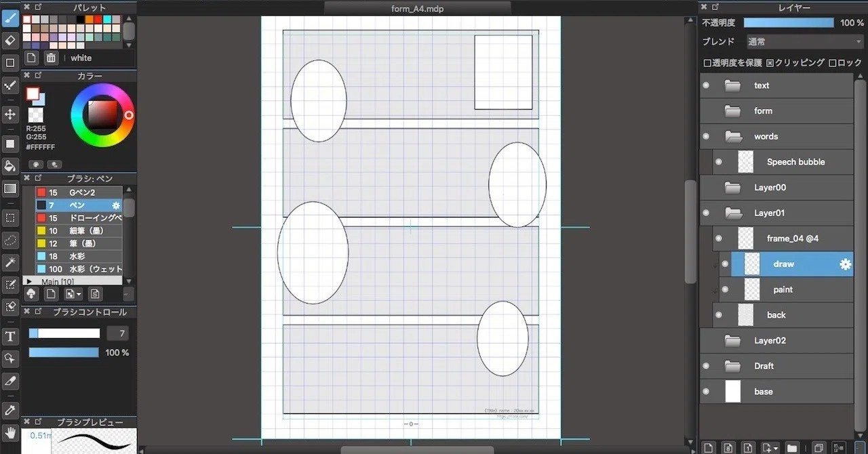Select the Dot pen tool

(x=10, y=85)
